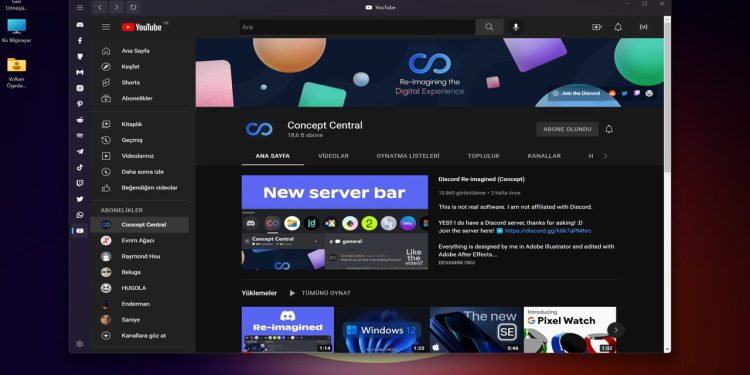750x375 pixels.
Task: Open the Twitter link on the channel banner
Action: (624, 93)
